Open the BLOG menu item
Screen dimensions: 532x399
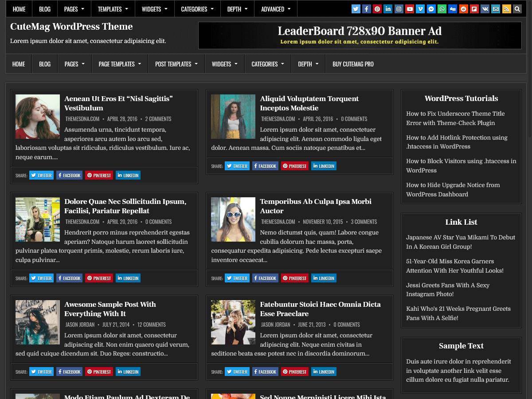tap(44, 63)
